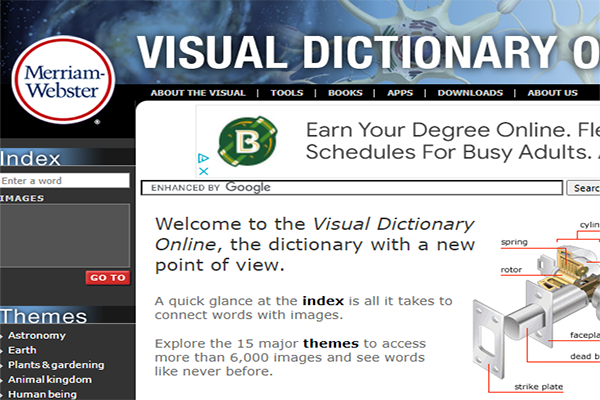Click the arrow bullet beside Astronomy

(x=3, y=336)
